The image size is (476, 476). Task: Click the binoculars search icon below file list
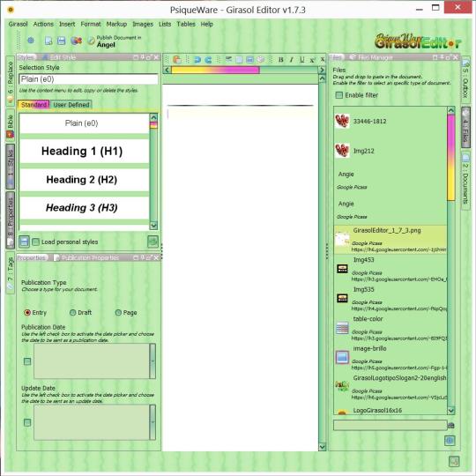click(x=450, y=426)
